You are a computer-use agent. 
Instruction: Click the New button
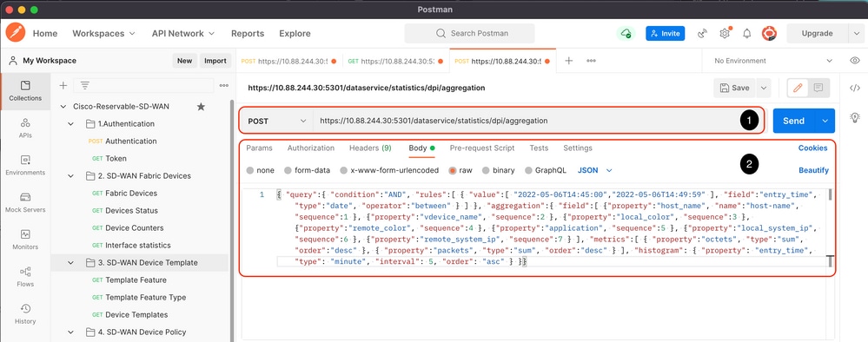coord(184,61)
